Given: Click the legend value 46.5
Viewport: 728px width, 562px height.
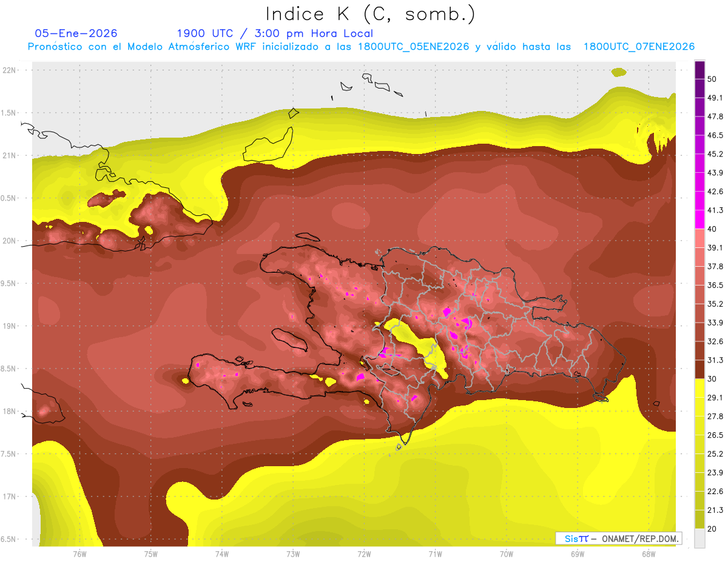Looking at the screenshot, I should [715, 135].
